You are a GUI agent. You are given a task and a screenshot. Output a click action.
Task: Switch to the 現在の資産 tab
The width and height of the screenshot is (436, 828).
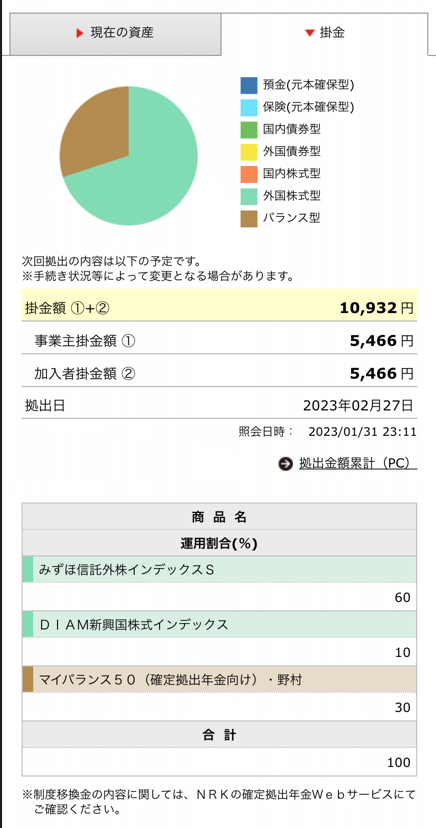pyautogui.click(x=115, y=34)
